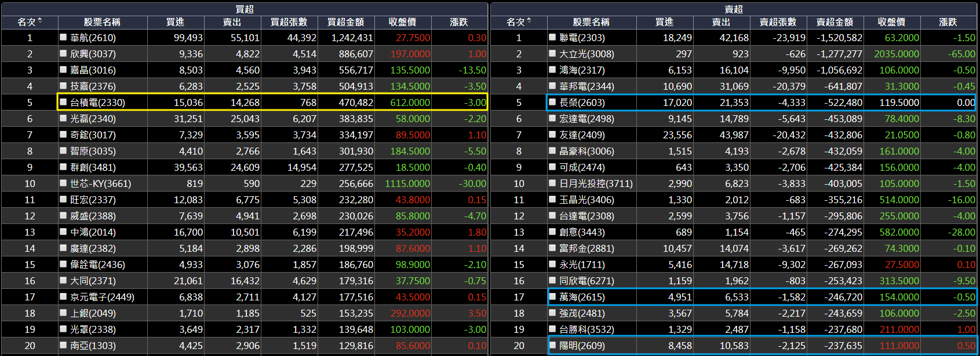The height and width of the screenshot is (356, 980).
Task: Select the 長榮(2603) checkbox
Action: click(x=552, y=102)
